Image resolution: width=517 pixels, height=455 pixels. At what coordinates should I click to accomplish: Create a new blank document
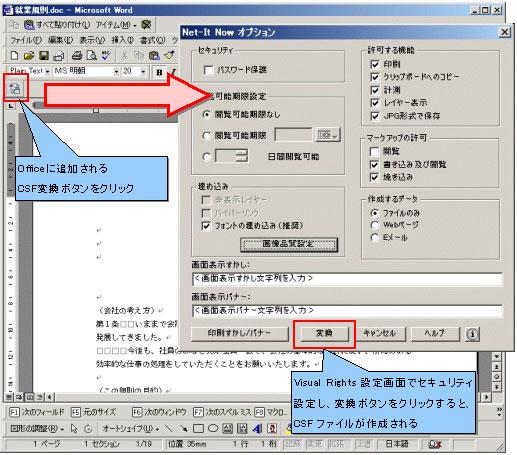pyautogui.click(x=14, y=55)
